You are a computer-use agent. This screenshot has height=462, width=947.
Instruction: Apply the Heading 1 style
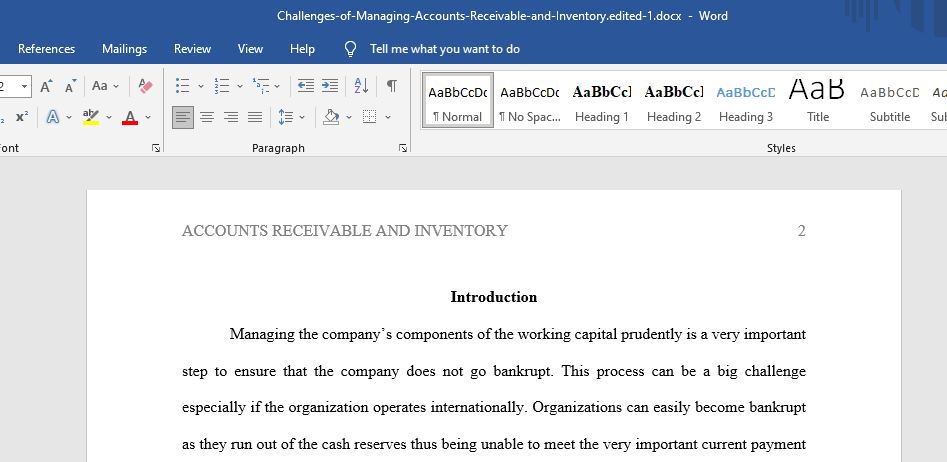pos(602,101)
